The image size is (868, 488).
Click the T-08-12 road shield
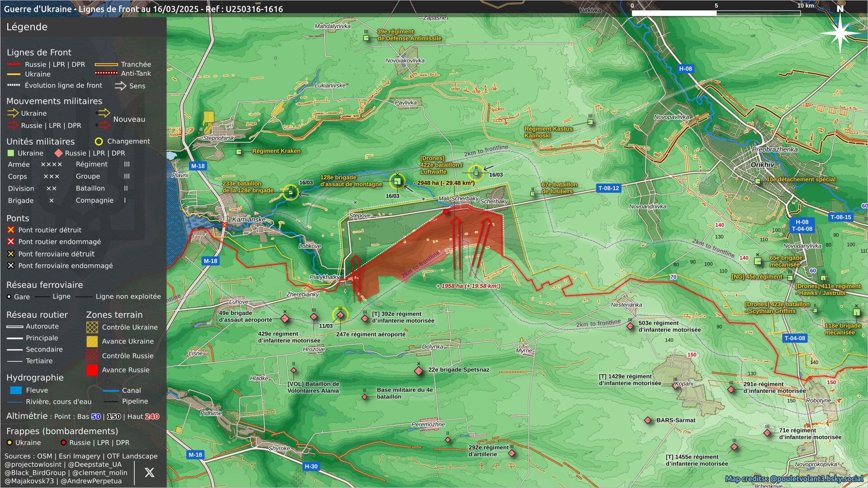(x=609, y=188)
